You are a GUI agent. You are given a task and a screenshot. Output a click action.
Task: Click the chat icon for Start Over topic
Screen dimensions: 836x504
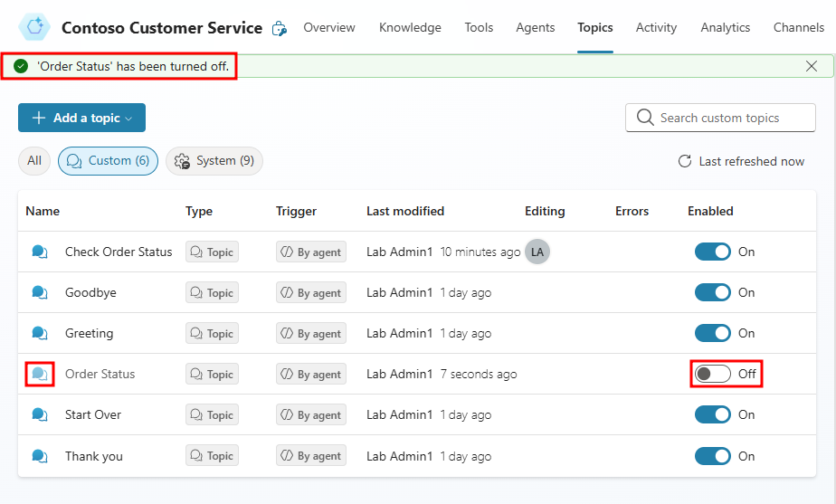(40, 414)
